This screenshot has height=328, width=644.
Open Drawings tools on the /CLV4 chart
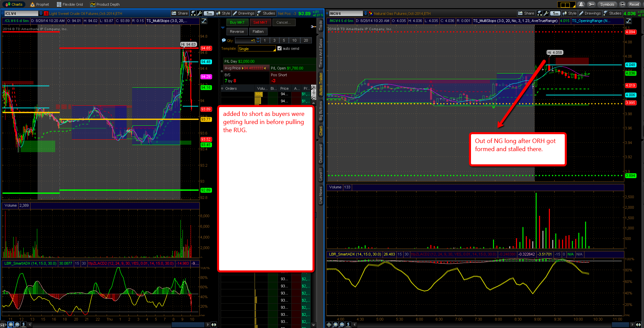tap(244, 13)
